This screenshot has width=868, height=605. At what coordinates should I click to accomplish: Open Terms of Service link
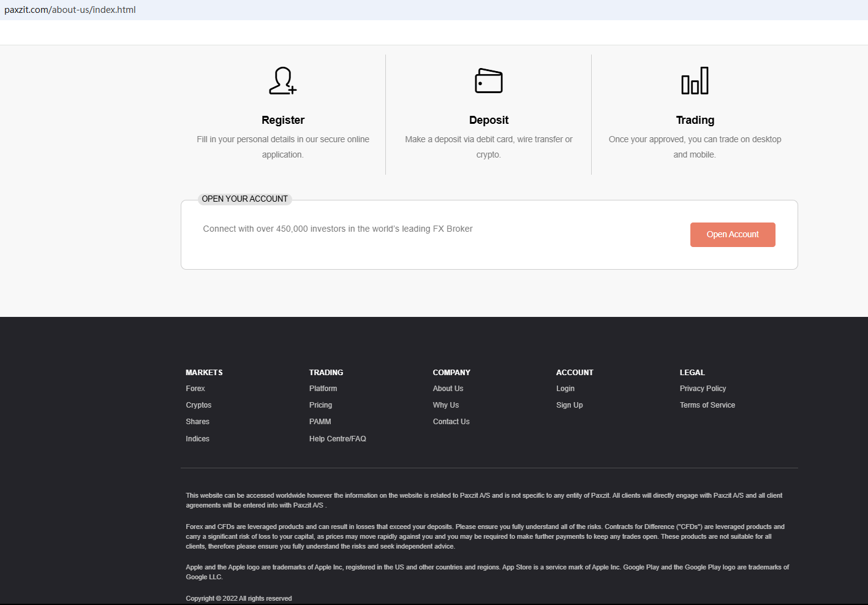[707, 405]
